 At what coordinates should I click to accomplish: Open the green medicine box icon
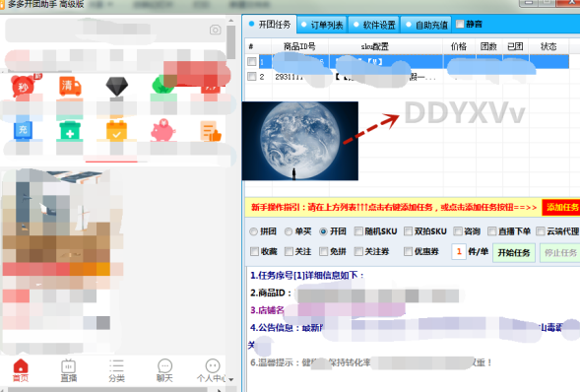[x=70, y=130]
